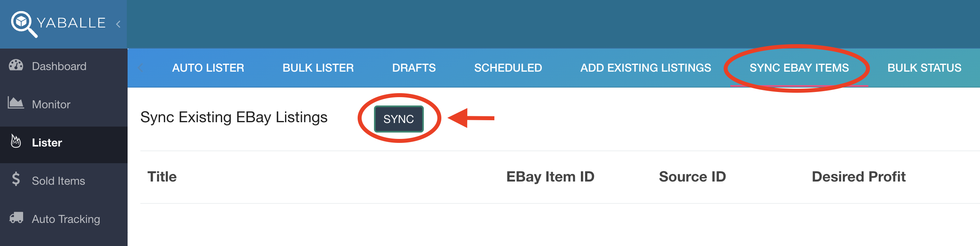Switch to the Bulk Status tab

924,68
